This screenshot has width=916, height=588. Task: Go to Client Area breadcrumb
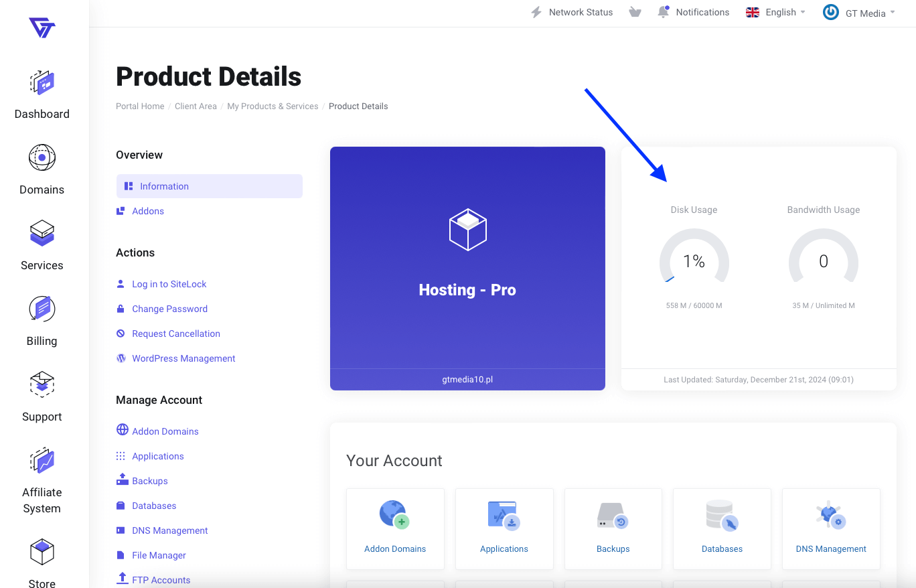coord(196,106)
